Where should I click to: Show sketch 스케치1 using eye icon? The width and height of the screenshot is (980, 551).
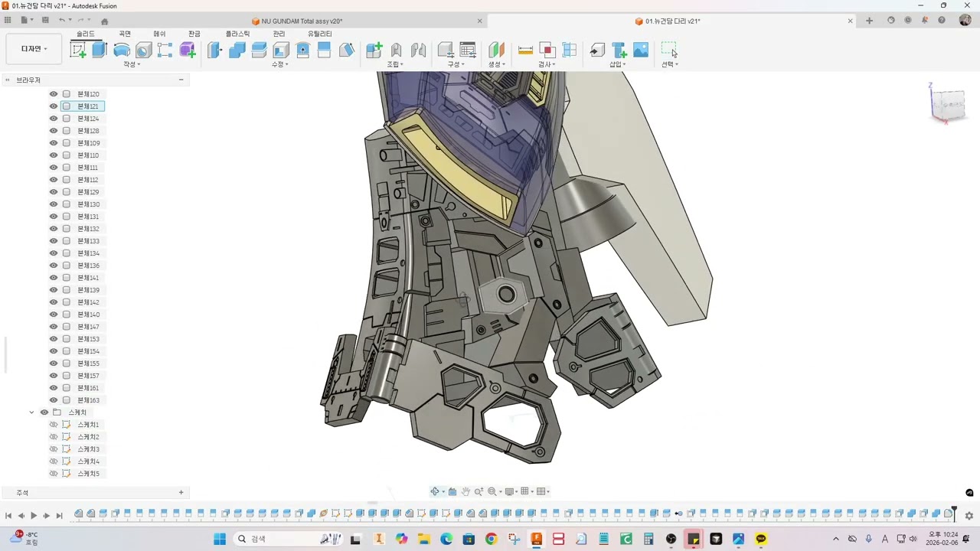[x=54, y=425]
